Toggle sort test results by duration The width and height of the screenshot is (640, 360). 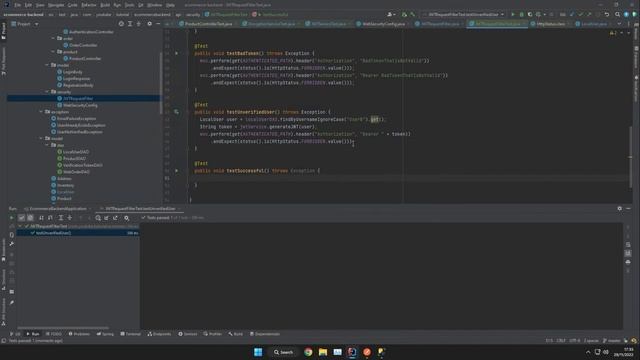coord(50,218)
